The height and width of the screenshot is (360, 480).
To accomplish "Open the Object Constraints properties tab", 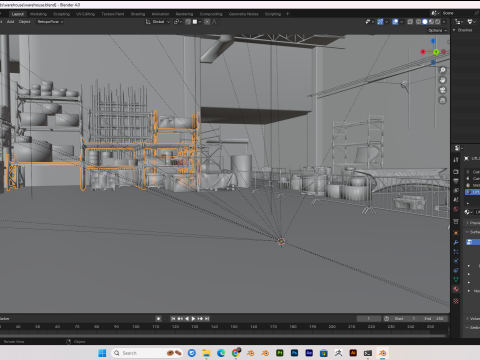I will coord(456,270).
